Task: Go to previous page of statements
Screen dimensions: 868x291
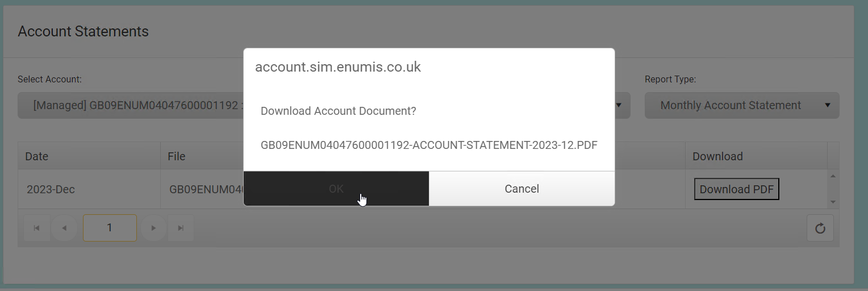Action: point(64,228)
